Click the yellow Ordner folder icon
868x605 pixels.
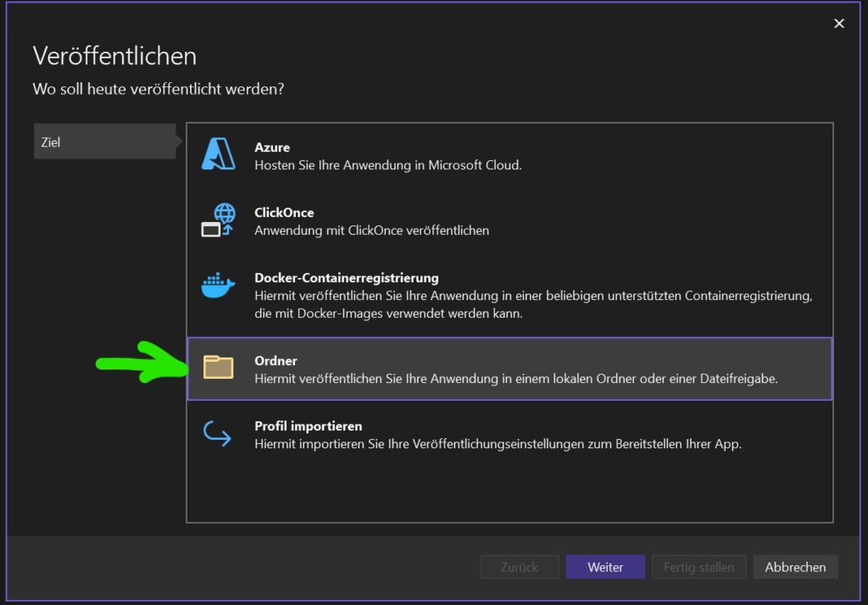pos(218,368)
